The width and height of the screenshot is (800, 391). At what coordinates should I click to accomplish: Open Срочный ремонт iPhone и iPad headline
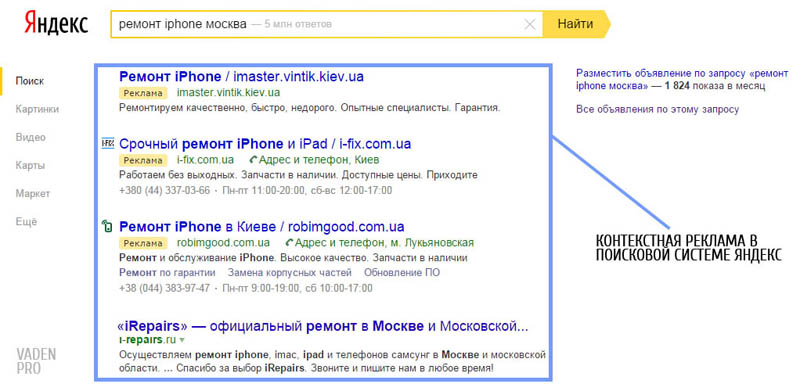pyautogui.click(x=265, y=144)
